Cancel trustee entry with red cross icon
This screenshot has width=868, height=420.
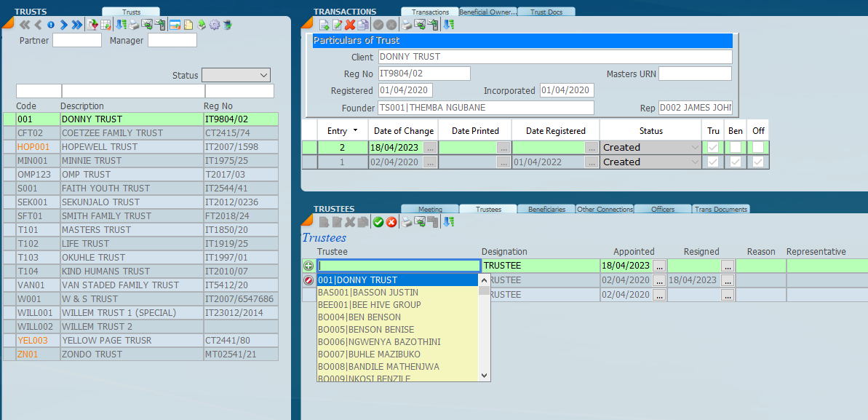(x=391, y=222)
